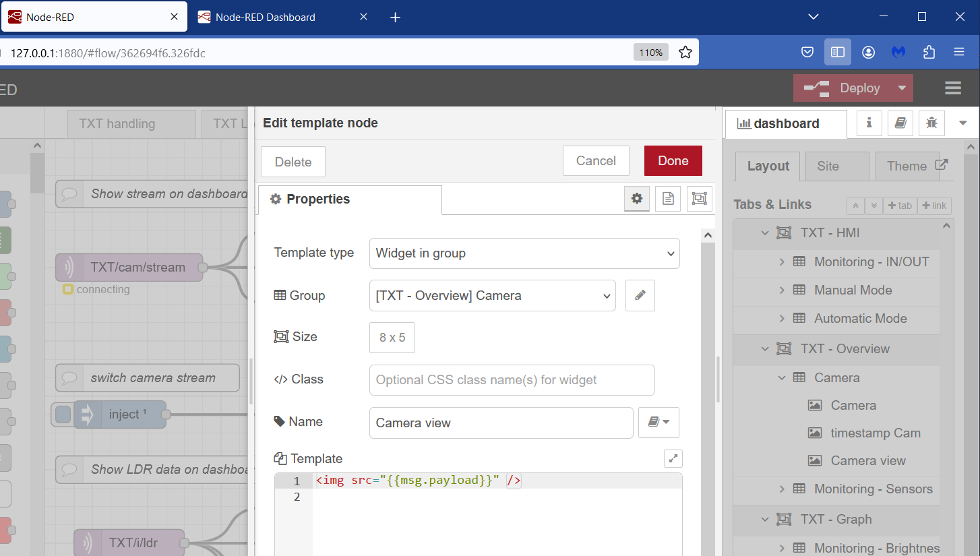Expand the Monitoring - IN/OUT group

782,261
